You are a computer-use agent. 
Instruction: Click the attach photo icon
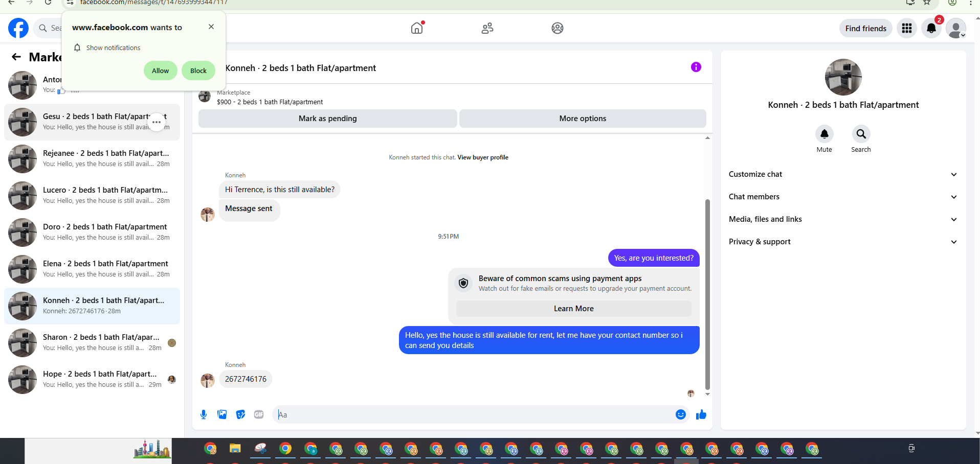[x=222, y=414]
